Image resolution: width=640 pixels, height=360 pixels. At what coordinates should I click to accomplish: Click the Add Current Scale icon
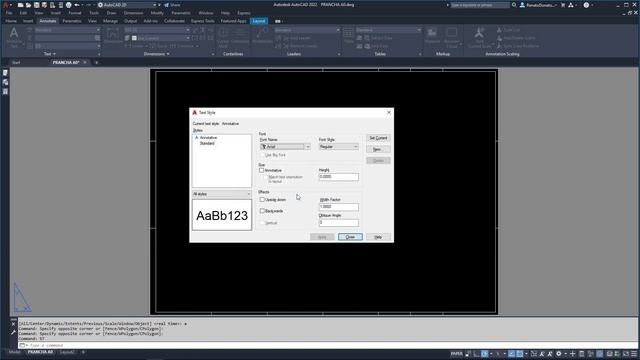pyautogui.click(x=479, y=33)
